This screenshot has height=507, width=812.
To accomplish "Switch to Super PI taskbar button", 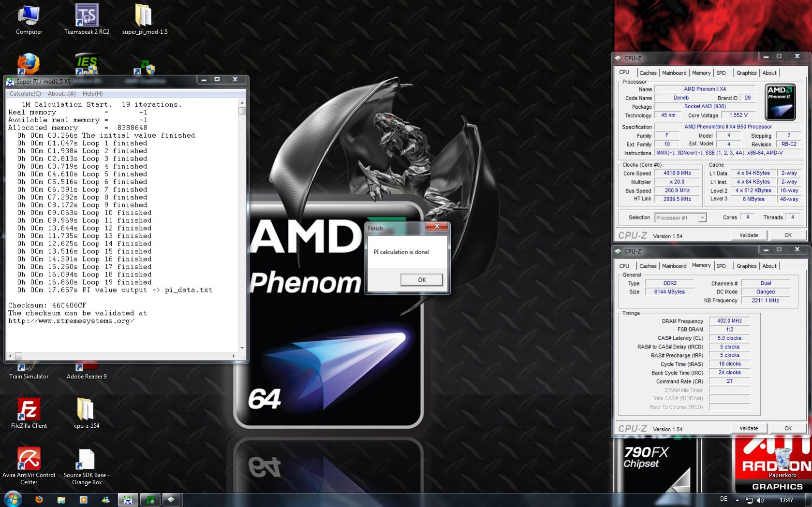I will pos(128,500).
